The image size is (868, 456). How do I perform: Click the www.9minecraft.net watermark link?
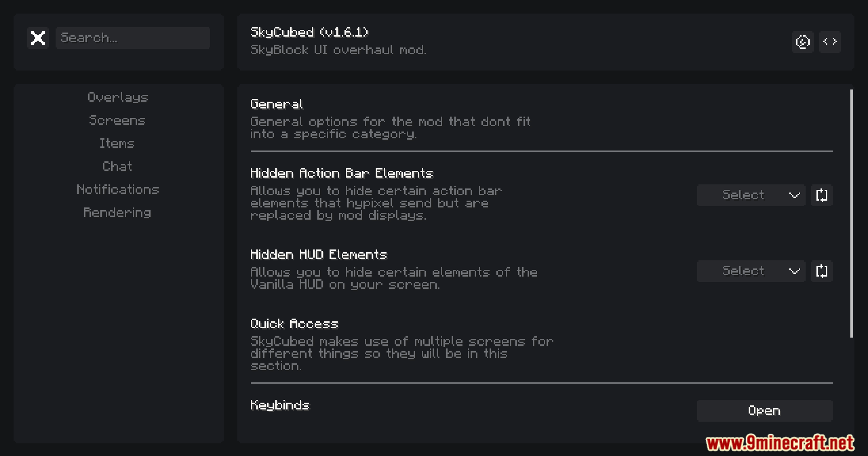click(x=780, y=443)
